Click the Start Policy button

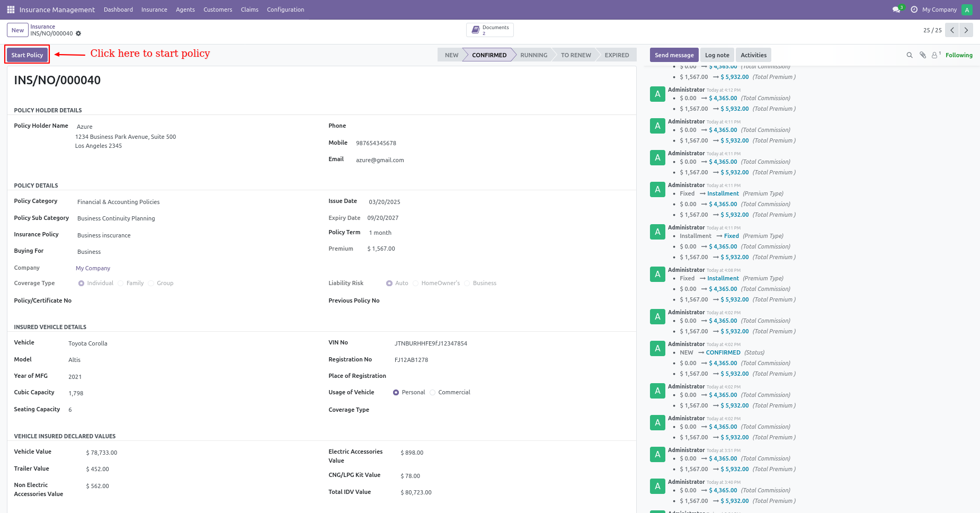tap(27, 55)
